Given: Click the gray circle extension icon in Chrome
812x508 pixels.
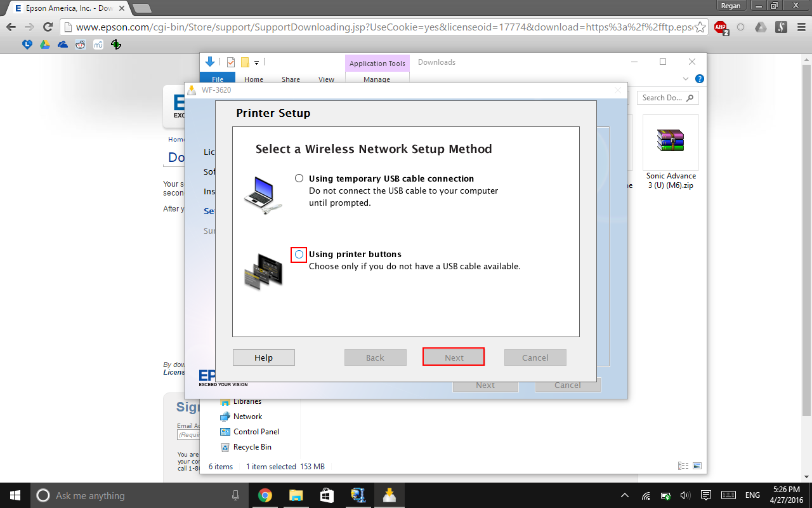Looking at the screenshot, I should click(x=740, y=27).
